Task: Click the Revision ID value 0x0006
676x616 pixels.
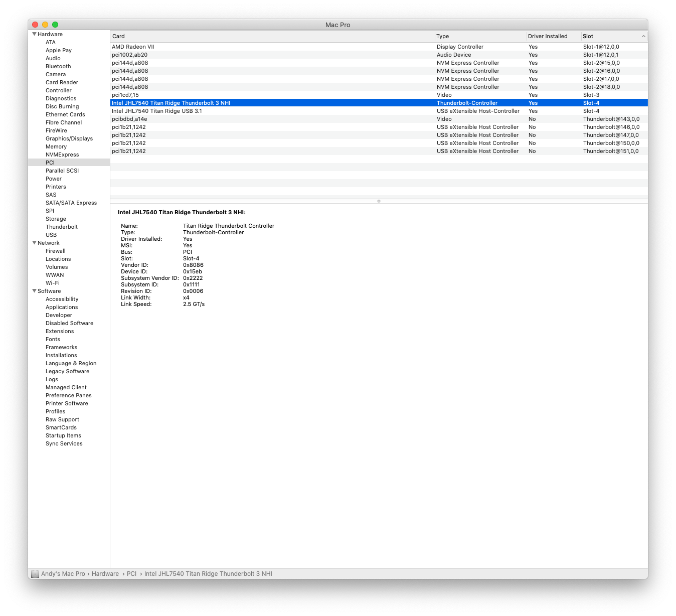Action: [x=193, y=291]
